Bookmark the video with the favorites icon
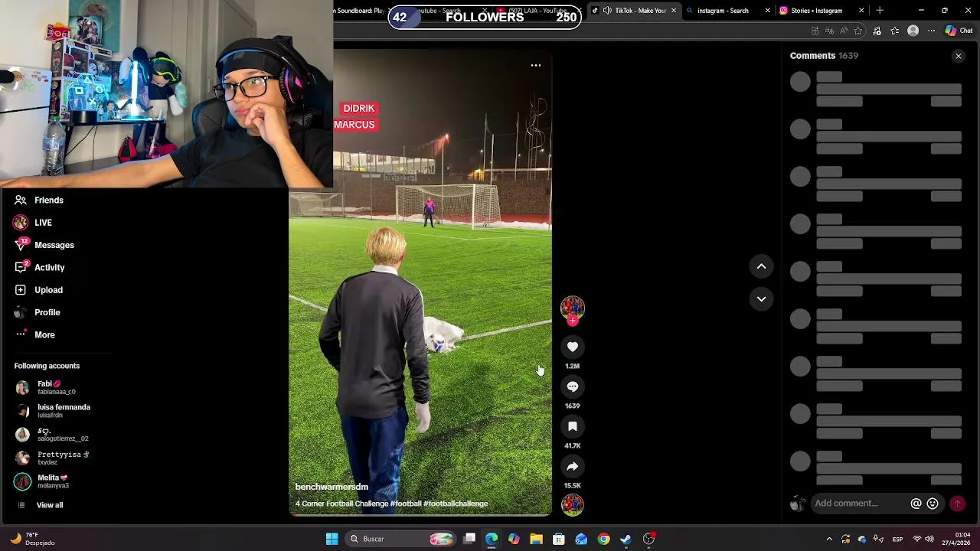The image size is (980, 551). 573,426
